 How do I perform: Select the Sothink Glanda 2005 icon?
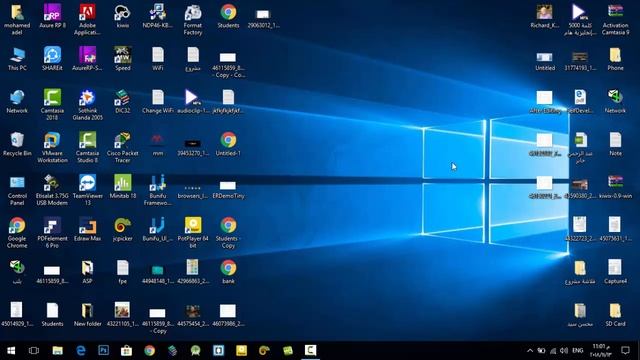[x=87, y=104]
